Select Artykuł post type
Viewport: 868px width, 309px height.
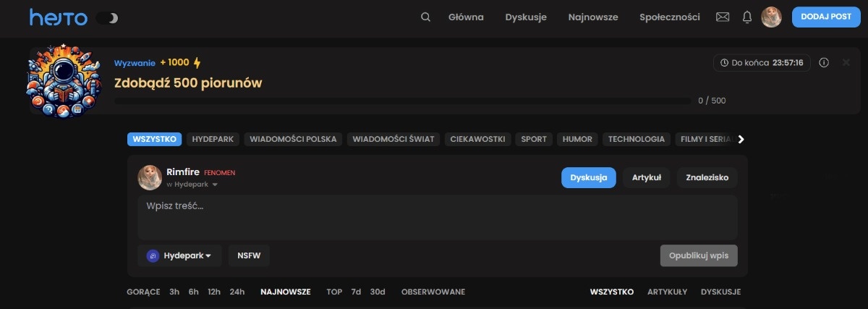(x=646, y=177)
